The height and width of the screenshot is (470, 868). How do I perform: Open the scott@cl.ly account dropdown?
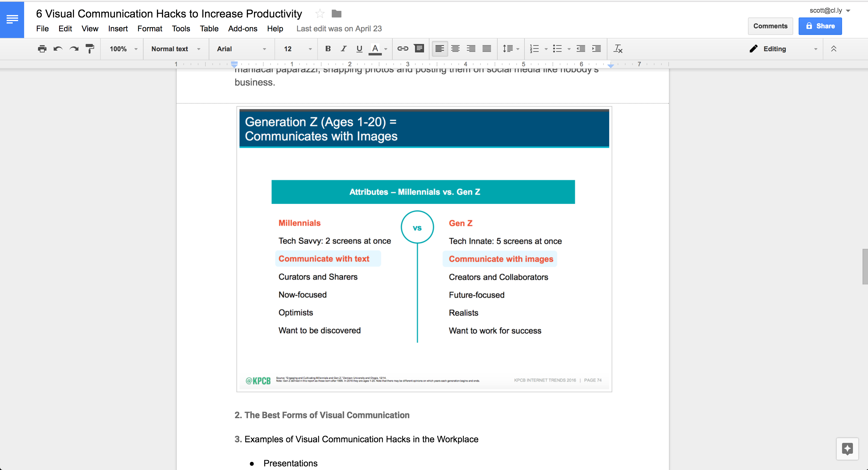[830, 11]
